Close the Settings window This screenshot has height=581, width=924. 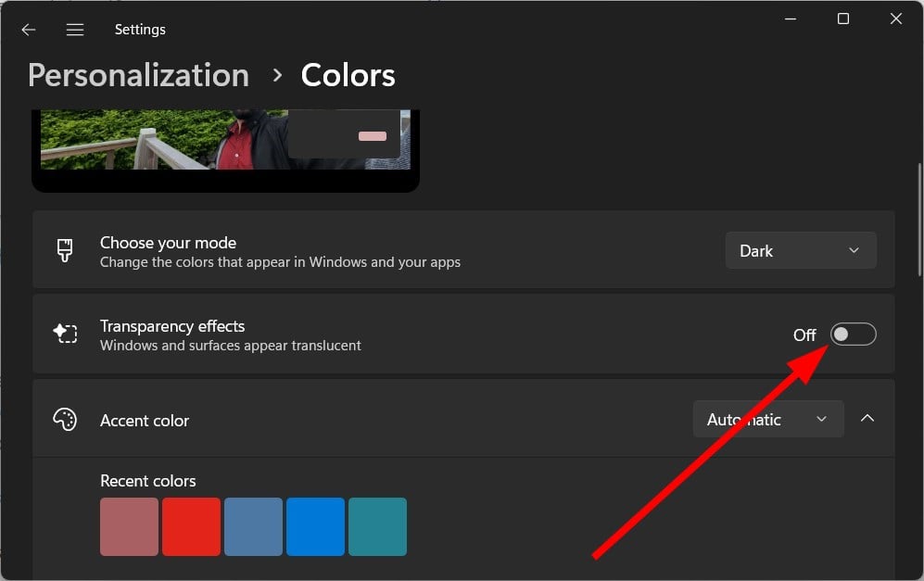895,19
